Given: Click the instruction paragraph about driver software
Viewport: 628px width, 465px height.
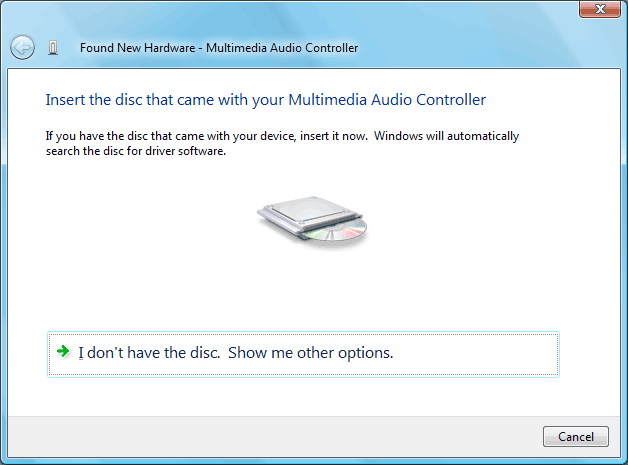Looking at the screenshot, I should point(282,143).
